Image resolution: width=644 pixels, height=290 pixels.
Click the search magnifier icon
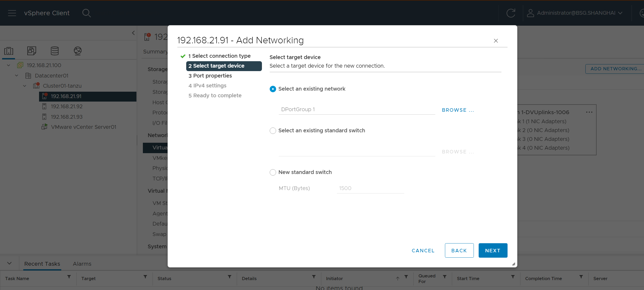pos(86,13)
